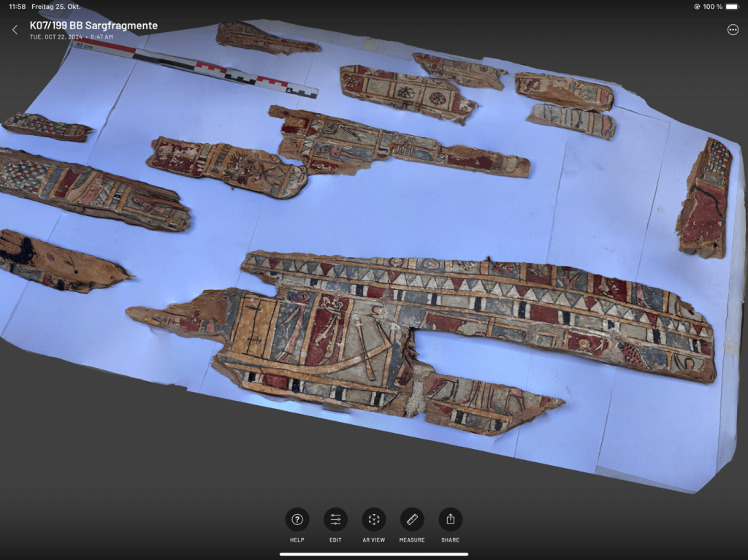
Task: Click the SHARE text label
Action: [450, 540]
